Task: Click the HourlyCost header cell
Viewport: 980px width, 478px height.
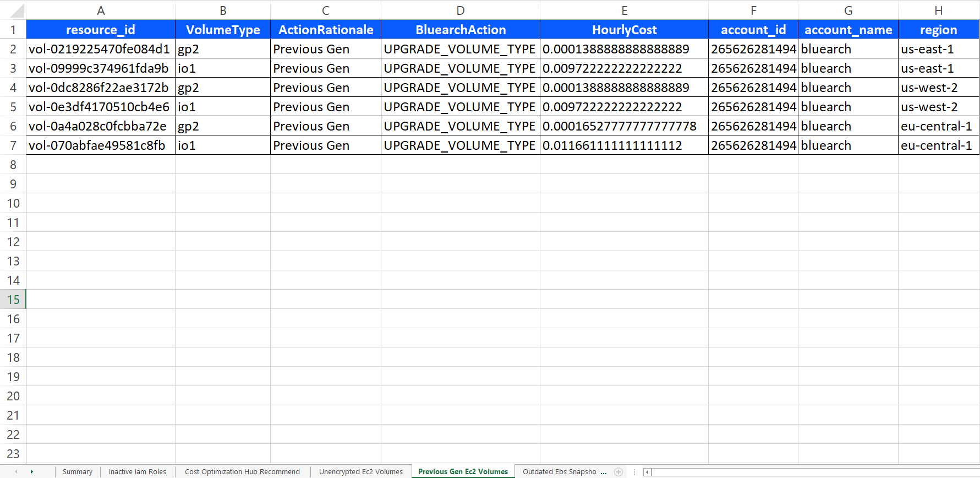Action: 624,30
